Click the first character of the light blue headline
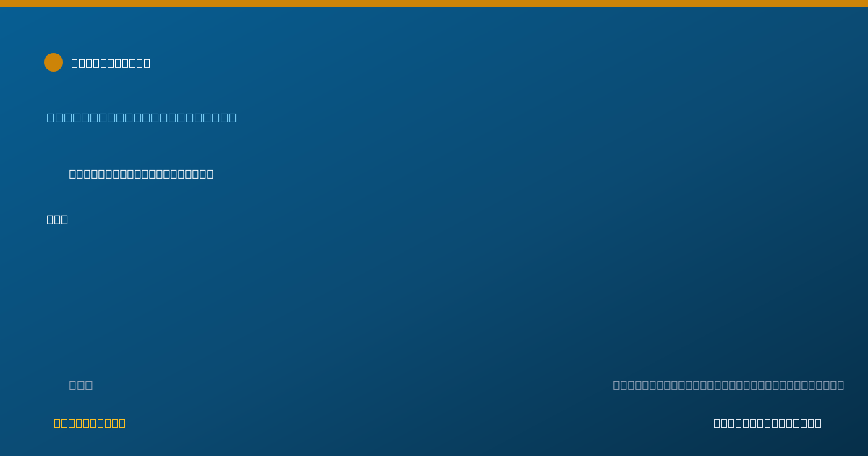 tap(51, 117)
